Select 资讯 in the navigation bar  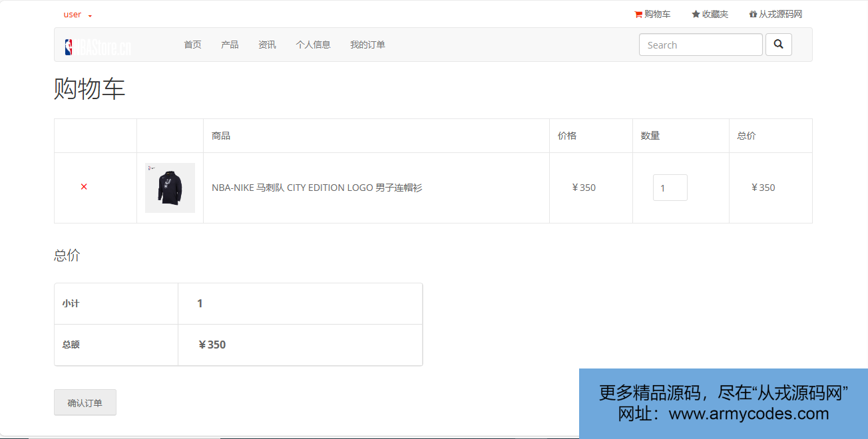pyautogui.click(x=267, y=45)
